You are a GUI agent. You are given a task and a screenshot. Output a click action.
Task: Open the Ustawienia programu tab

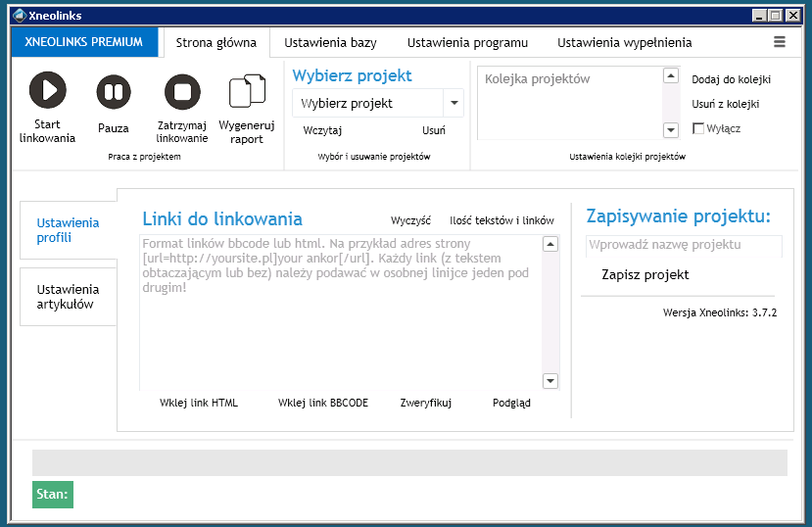click(467, 42)
